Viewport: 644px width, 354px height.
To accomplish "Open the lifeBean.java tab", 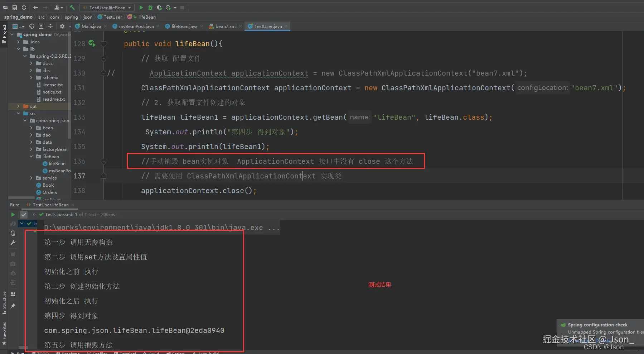I will (x=184, y=26).
